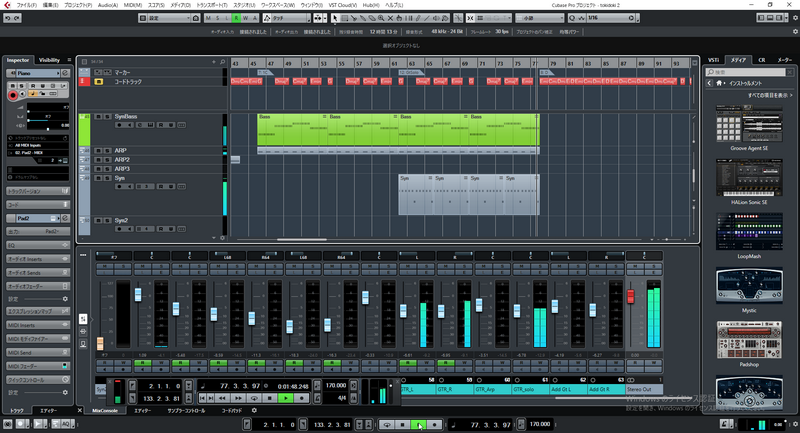Image resolution: width=800 pixels, height=433 pixels.
Task: Click Rewind in floating transport panel
Action: click(222, 398)
